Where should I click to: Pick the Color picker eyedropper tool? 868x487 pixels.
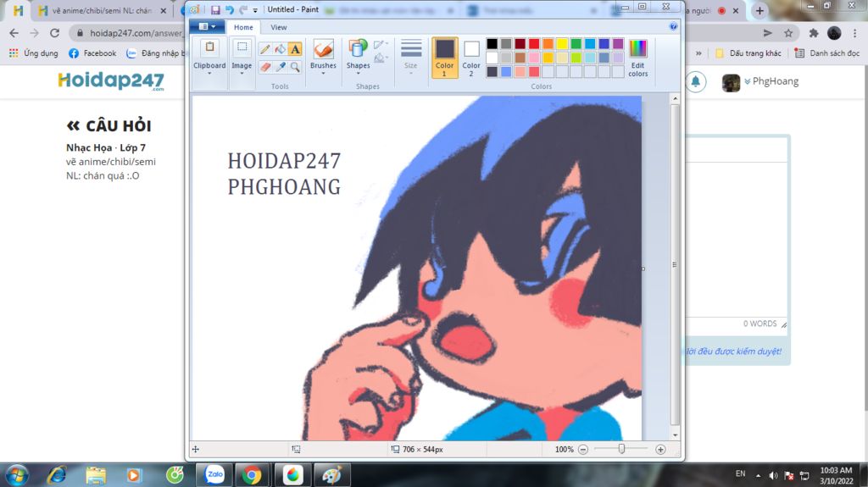[x=280, y=67]
